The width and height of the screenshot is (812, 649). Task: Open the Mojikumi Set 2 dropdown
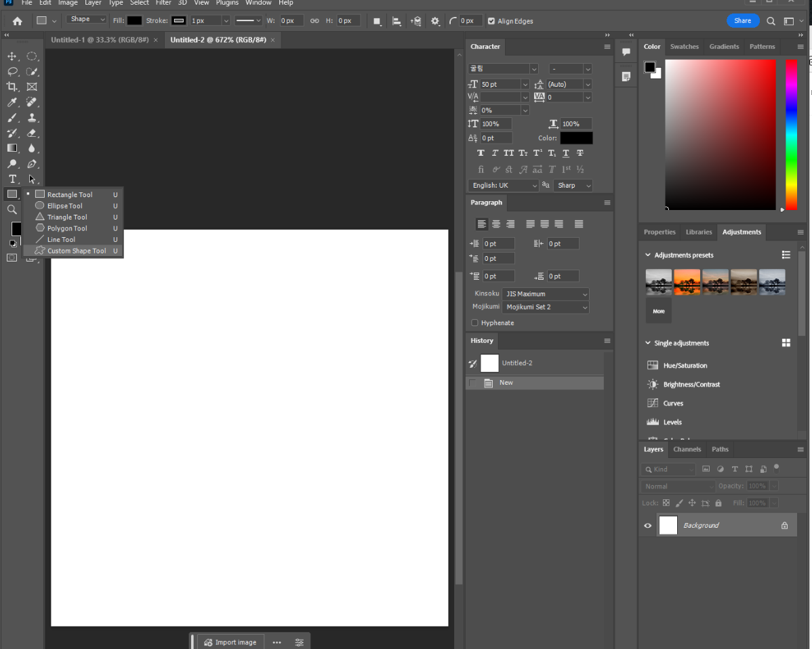[546, 308]
